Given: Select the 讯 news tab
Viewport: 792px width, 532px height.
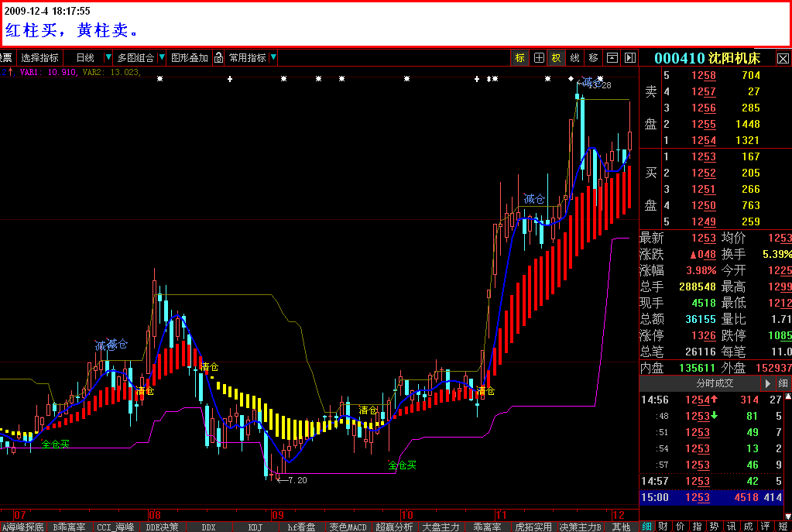Looking at the screenshot, I should point(731,527).
